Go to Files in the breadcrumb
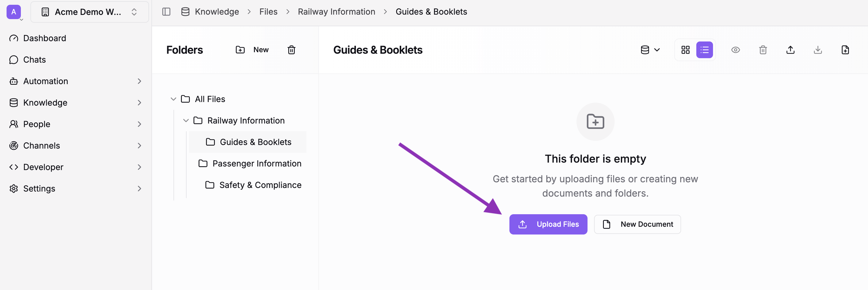Screen dimensions: 868x290 pos(268,12)
